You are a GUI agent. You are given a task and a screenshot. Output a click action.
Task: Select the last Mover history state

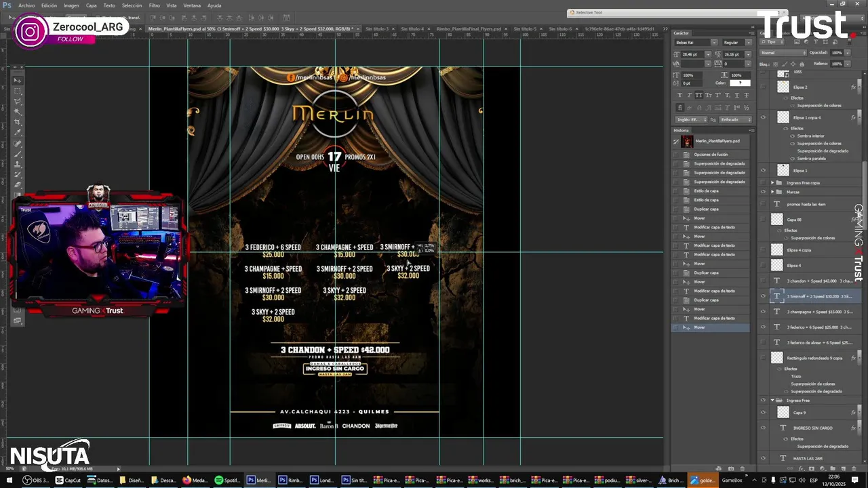(711, 327)
